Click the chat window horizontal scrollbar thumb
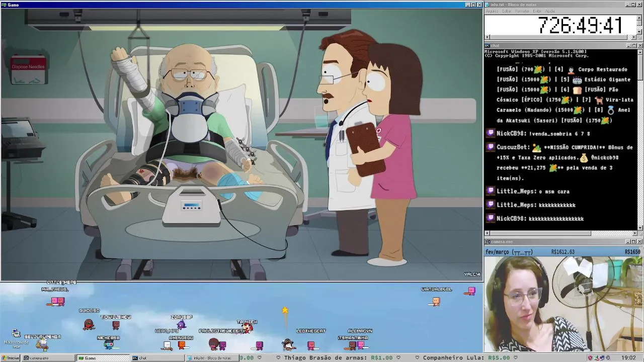This screenshot has height=362, width=644. click(x=540, y=233)
